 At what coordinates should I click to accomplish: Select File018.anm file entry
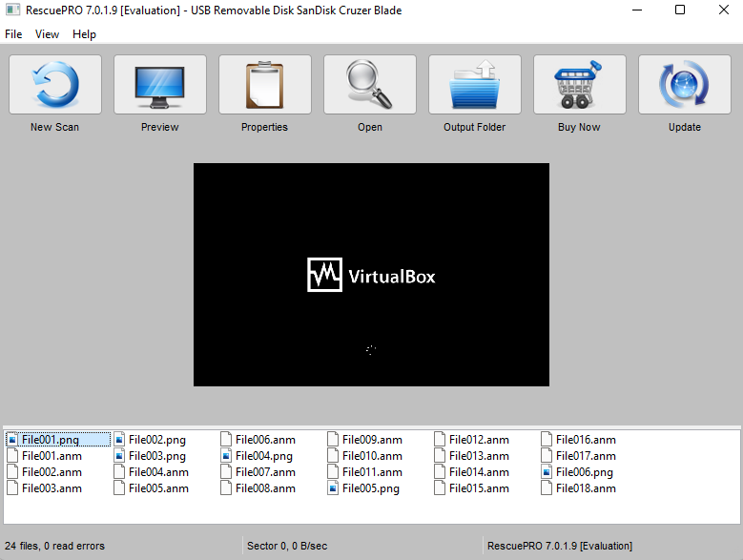click(586, 488)
